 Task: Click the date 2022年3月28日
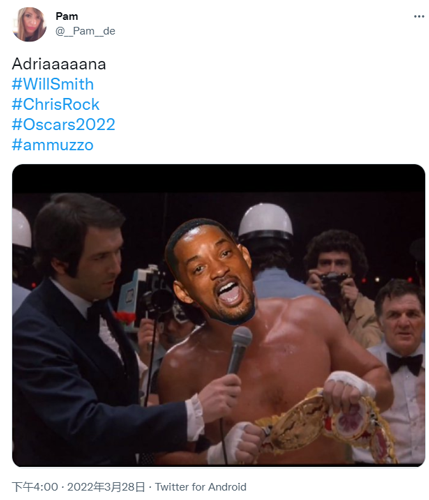[x=106, y=487]
